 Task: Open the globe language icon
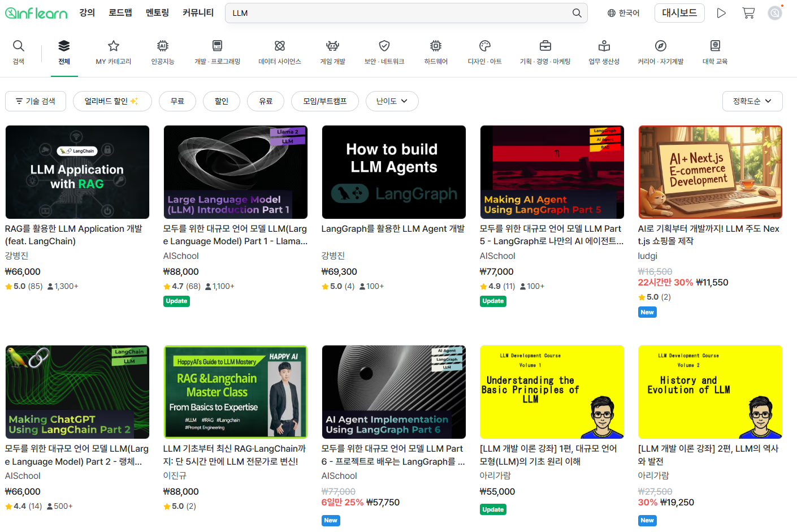coord(611,13)
